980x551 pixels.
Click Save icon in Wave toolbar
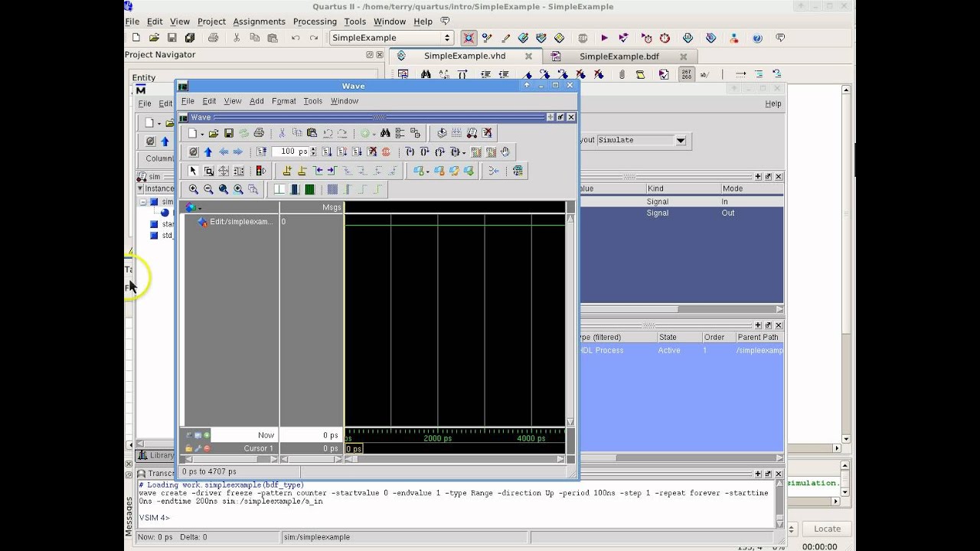click(x=228, y=133)
